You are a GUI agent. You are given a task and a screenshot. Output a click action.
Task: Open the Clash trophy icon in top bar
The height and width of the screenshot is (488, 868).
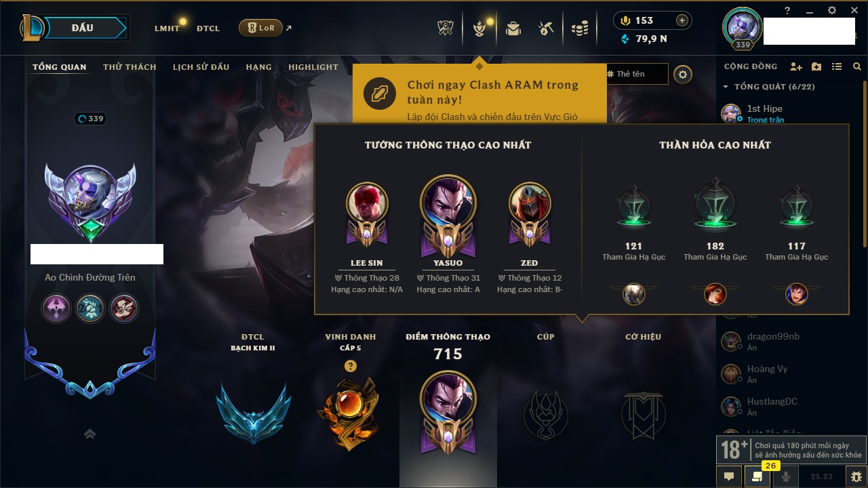coord(445,28)
